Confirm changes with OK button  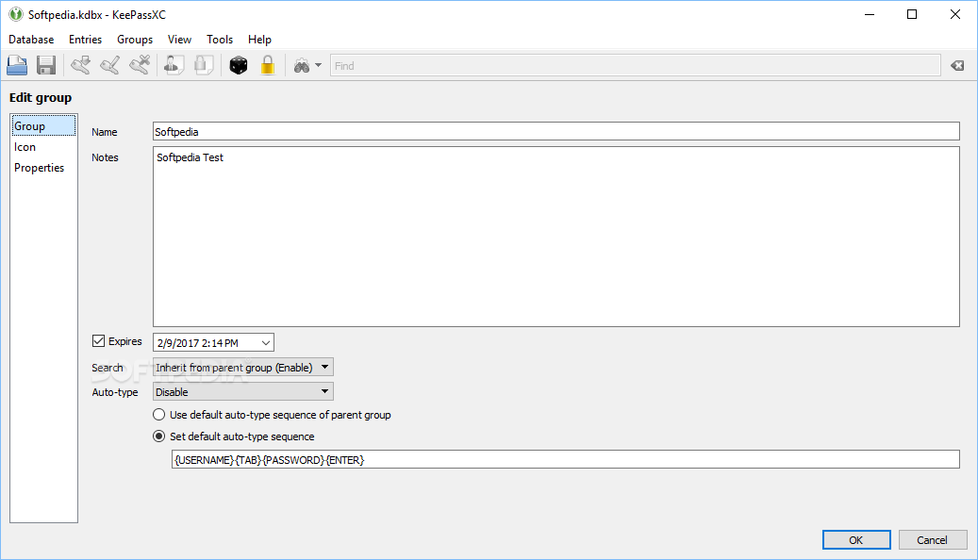[856, 540]
